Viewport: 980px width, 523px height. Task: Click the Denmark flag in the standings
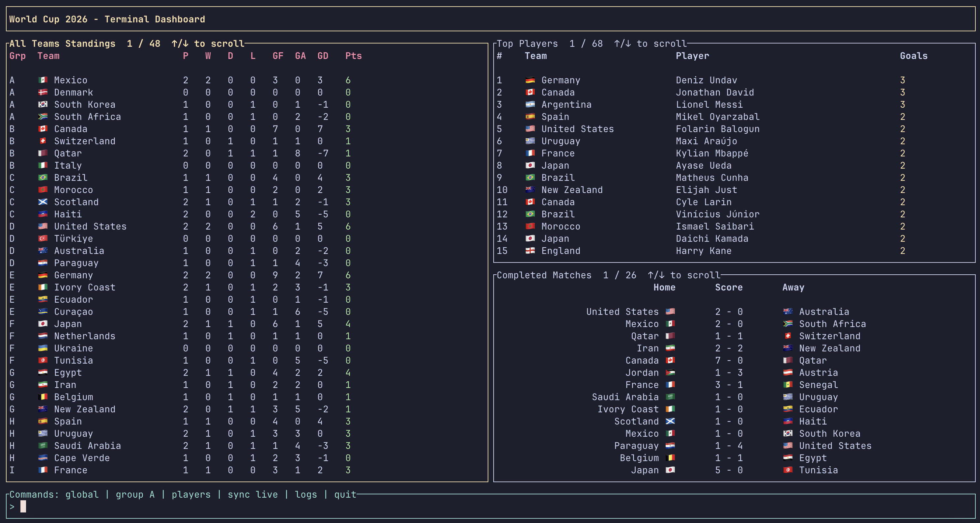[x=43, y=92]
